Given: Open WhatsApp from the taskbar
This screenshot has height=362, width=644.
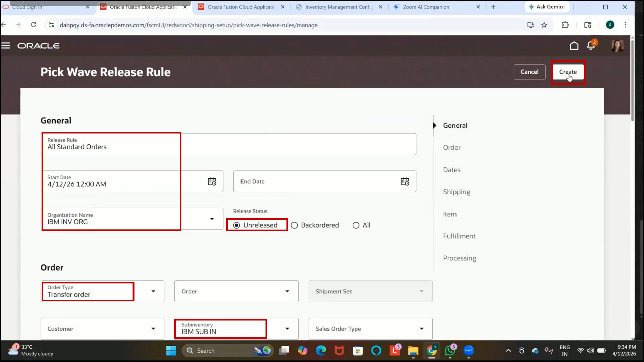Looking at the screenshot, I should coord(450,351).
